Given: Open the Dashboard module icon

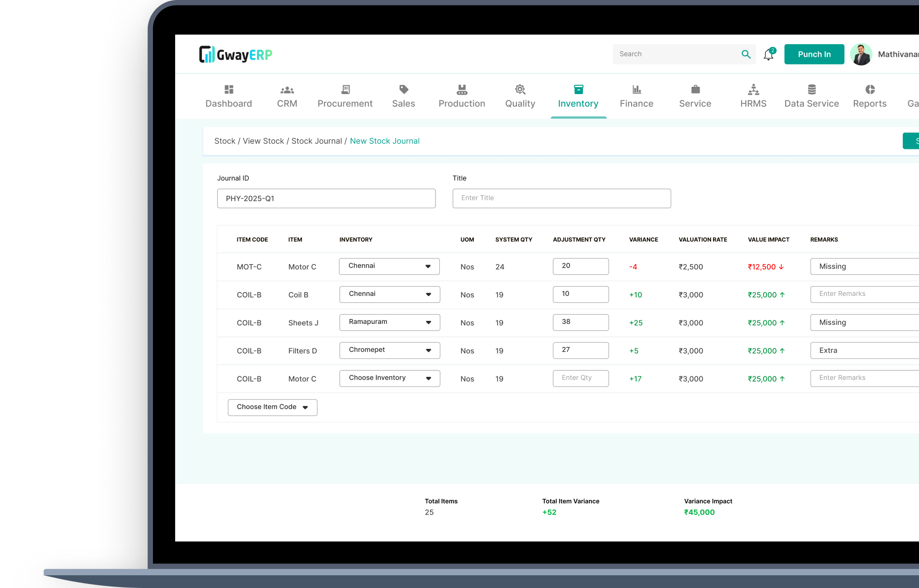Looking at the screenshot, I should (229, 90).
